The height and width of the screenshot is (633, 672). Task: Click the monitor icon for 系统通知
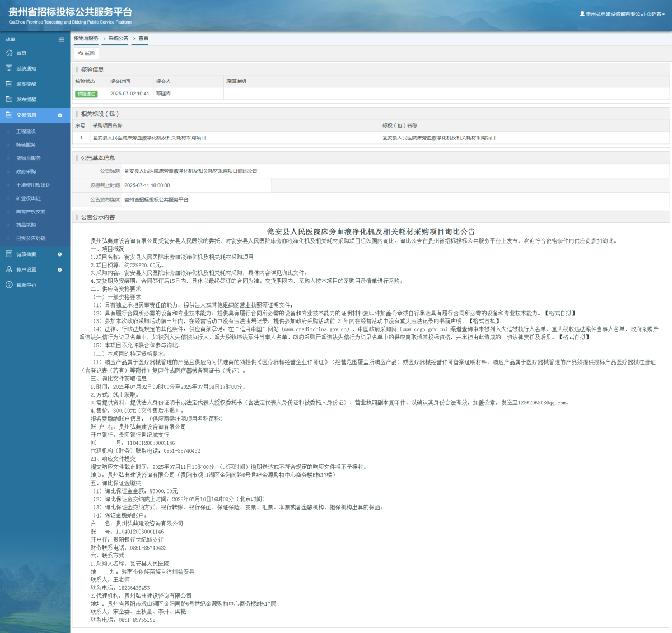(9, 68)
